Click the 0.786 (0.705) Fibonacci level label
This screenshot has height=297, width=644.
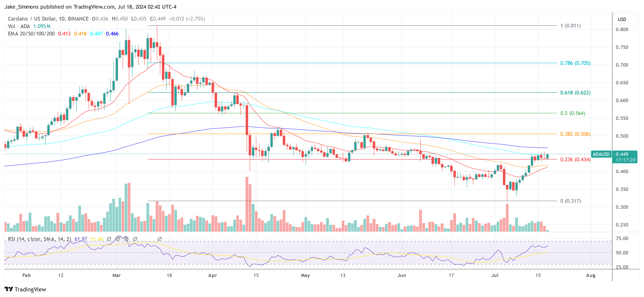[575, 63]
